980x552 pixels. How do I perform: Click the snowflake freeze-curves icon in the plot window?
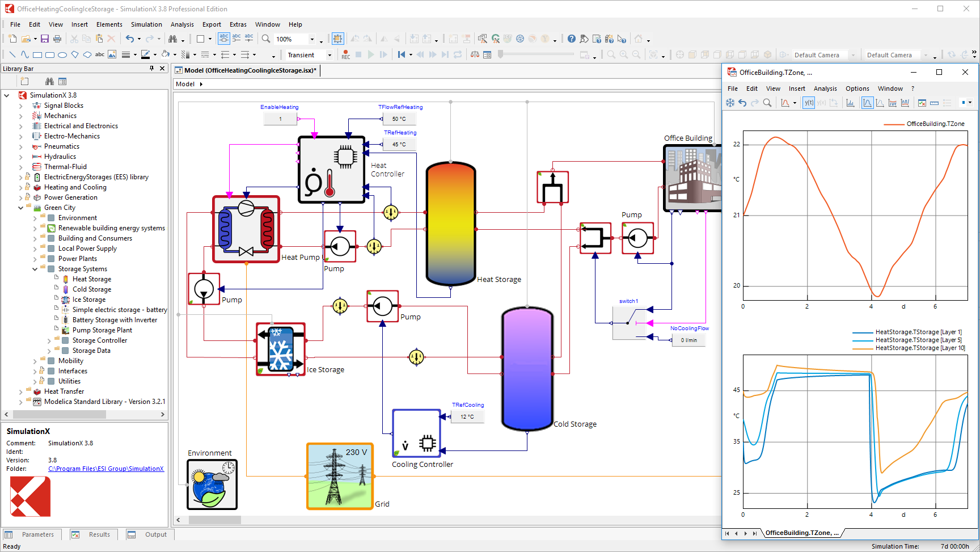(730, 103)
